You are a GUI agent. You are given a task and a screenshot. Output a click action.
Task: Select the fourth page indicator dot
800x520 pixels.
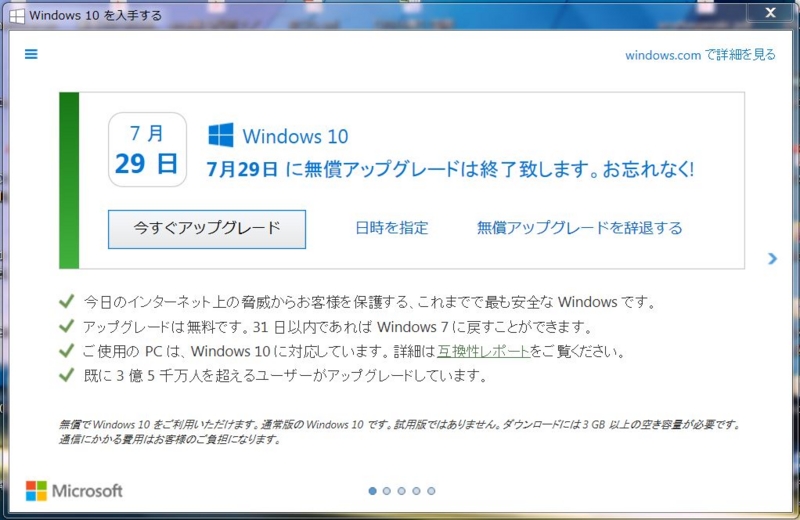click(x=416, y=491)
